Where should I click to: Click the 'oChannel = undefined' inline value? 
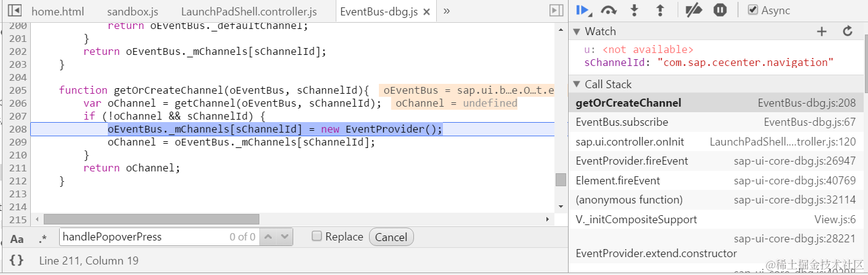(456, 103)
